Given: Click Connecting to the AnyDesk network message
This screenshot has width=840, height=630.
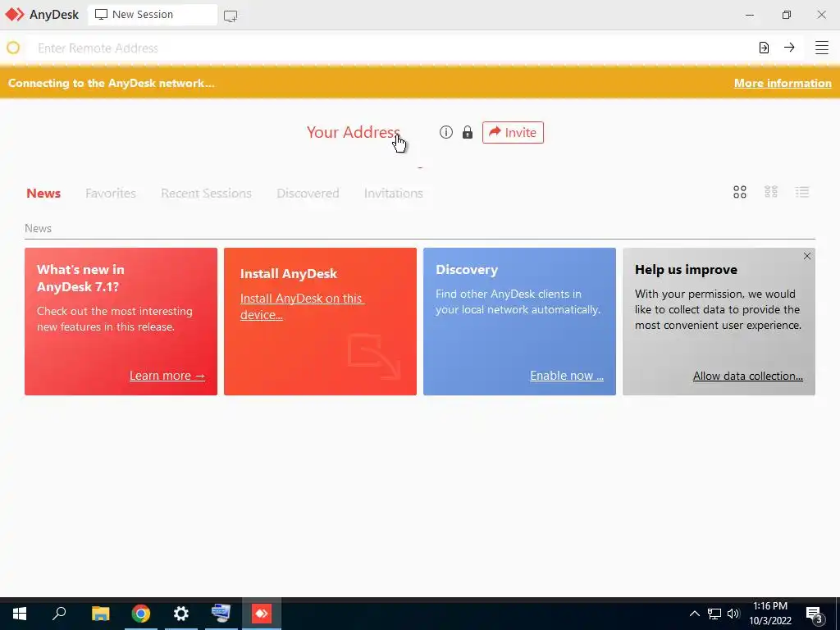Looking at the screenshot, I should point(111,83).
